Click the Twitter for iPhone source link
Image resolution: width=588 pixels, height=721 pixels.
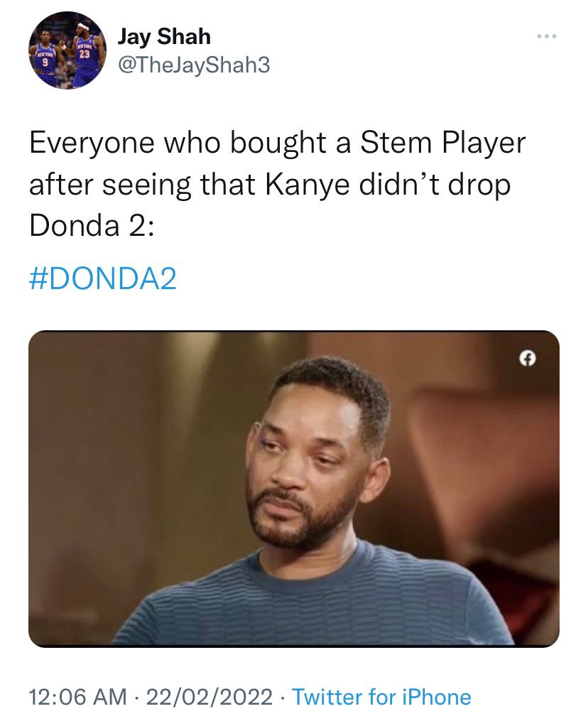tap(381, 697)
